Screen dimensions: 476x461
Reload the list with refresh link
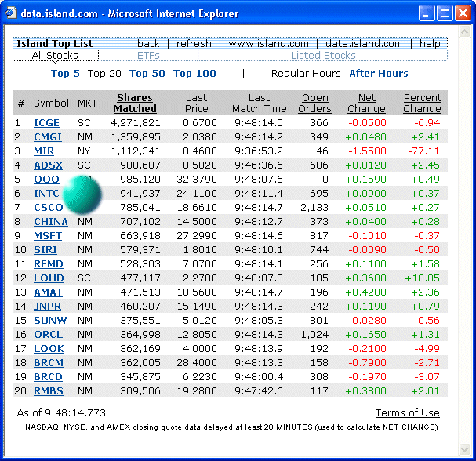pos(194,43)
